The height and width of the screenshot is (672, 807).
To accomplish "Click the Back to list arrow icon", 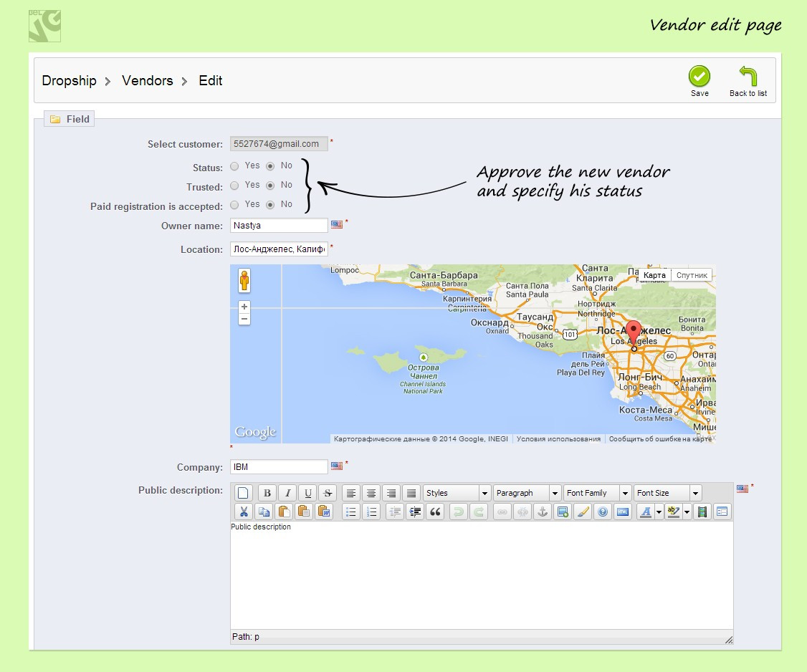I will tap(748, 77).
